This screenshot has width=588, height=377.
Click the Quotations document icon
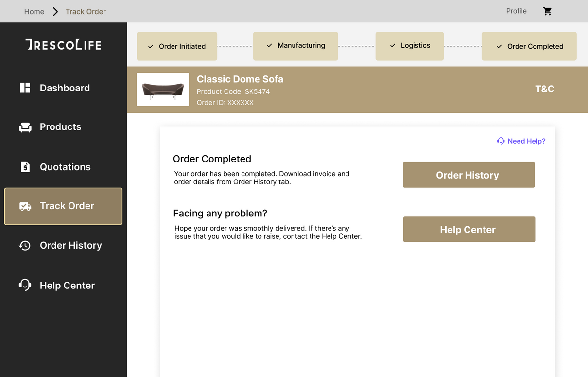click(25, 167)
